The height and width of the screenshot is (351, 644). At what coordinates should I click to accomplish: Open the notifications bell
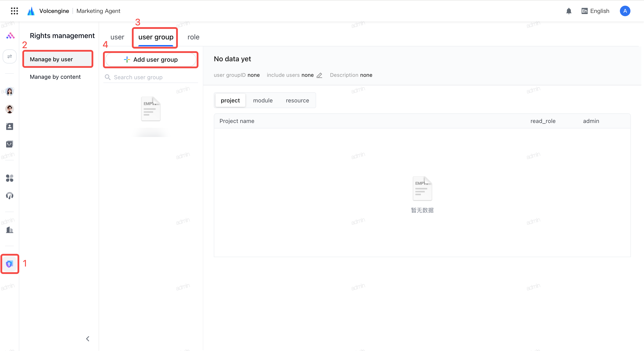pyautogui.click(x=569, y=11)
